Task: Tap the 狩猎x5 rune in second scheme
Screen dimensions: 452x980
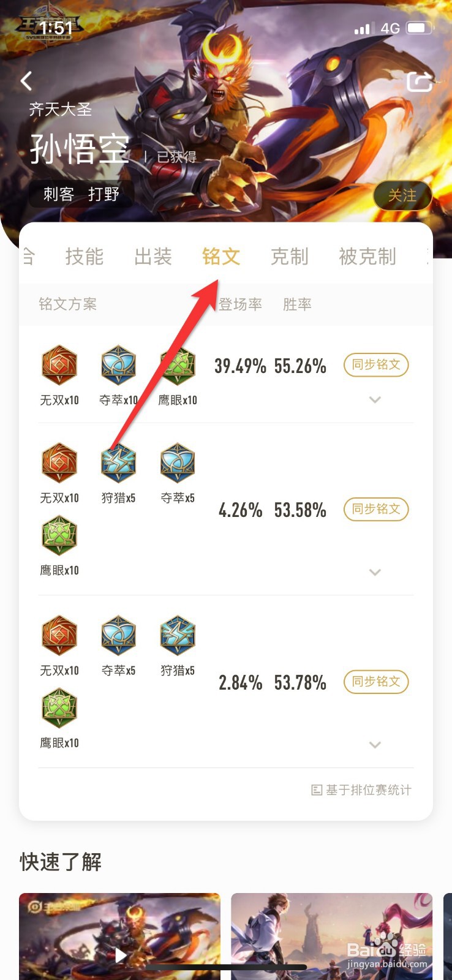Action: (x=118, y=462)
